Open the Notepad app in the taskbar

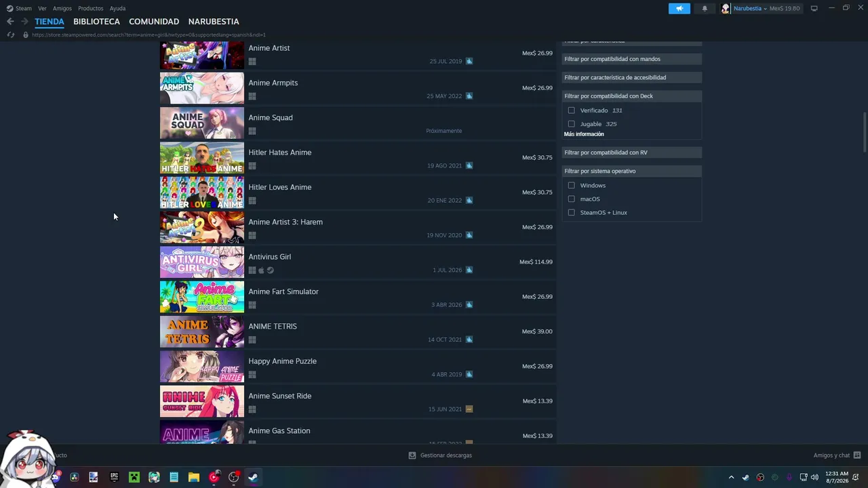174,477
